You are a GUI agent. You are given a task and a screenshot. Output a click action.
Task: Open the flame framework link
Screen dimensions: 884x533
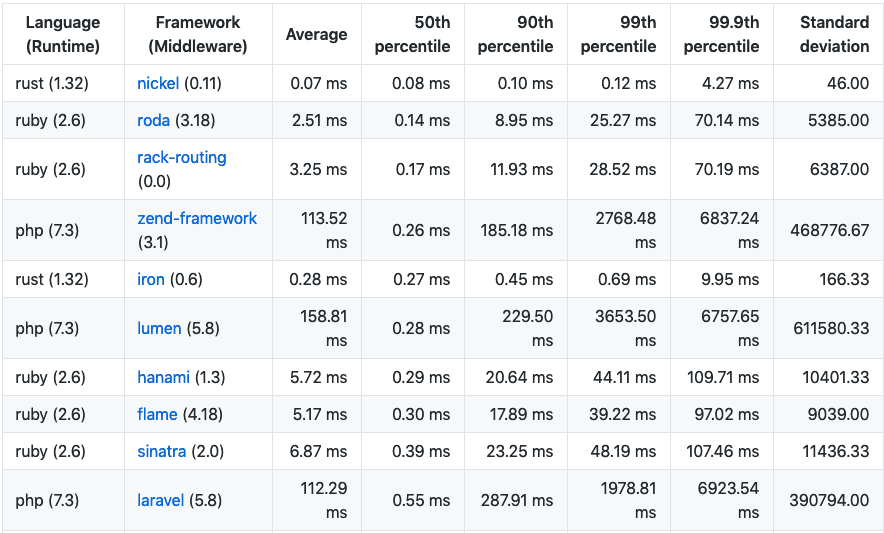click(157, 415)
